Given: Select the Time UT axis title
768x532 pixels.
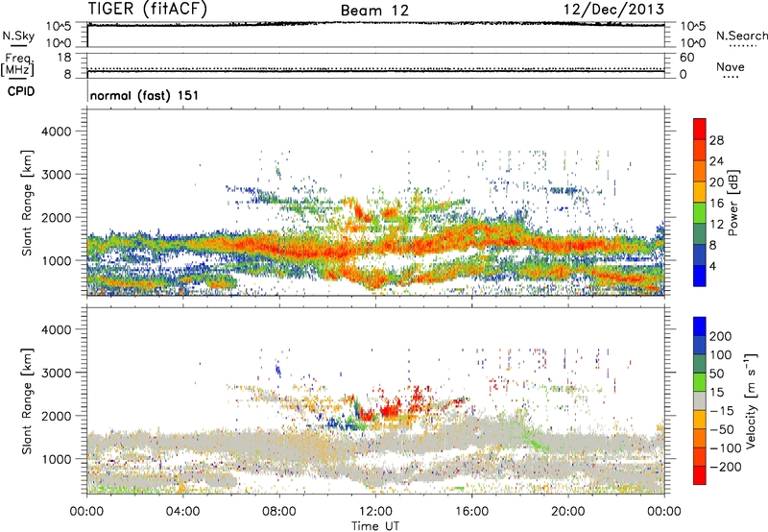Looking at the screenshot, I should (375, 526).
